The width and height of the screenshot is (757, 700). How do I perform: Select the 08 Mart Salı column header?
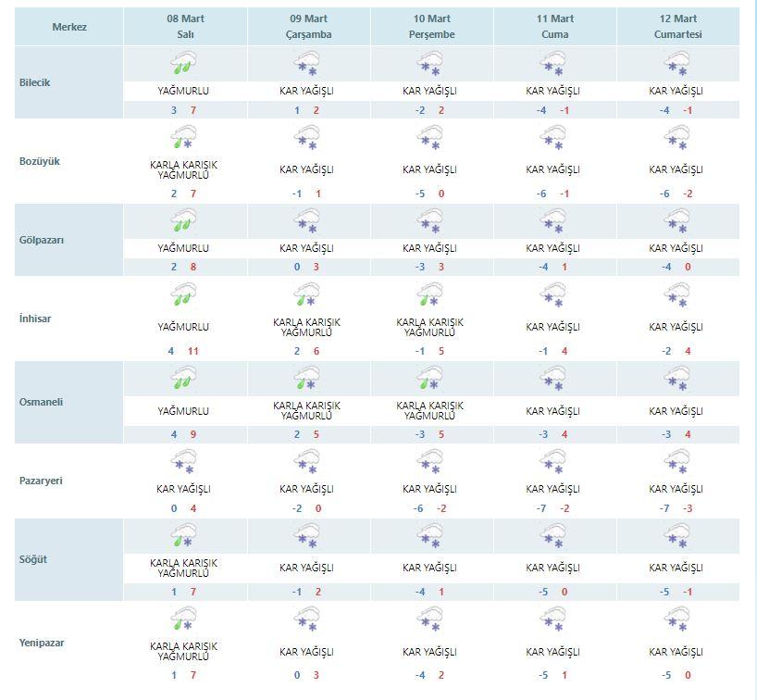point(185,27)
